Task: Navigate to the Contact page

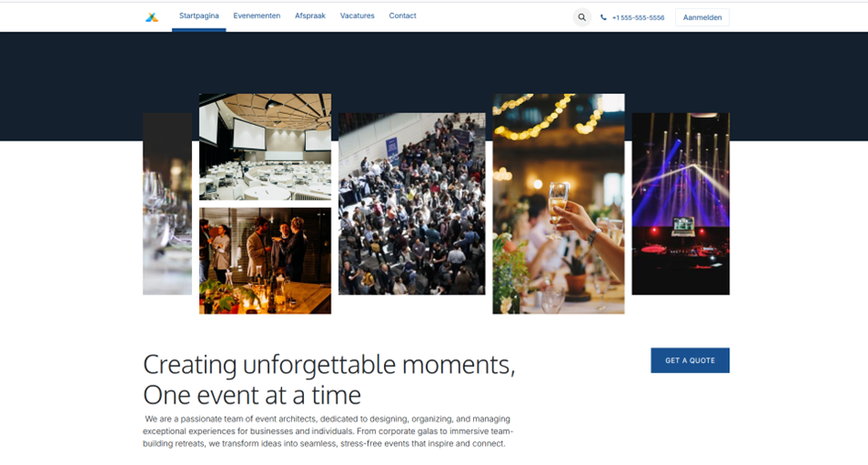Action: [402, 16]
